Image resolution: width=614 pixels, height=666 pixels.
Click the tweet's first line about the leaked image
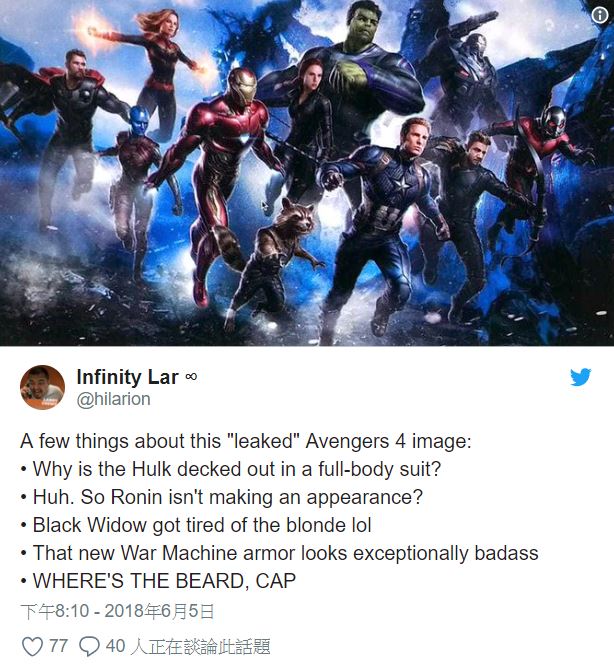(246, 441)
